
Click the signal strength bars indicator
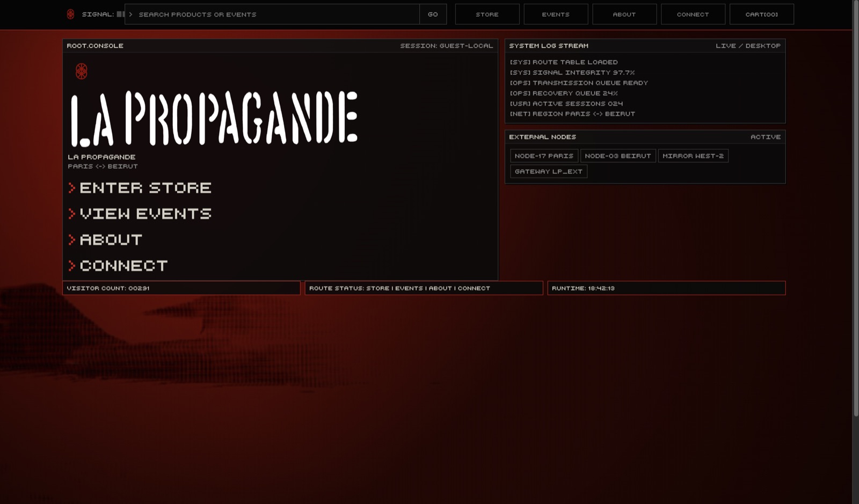[x=121, y=14]
